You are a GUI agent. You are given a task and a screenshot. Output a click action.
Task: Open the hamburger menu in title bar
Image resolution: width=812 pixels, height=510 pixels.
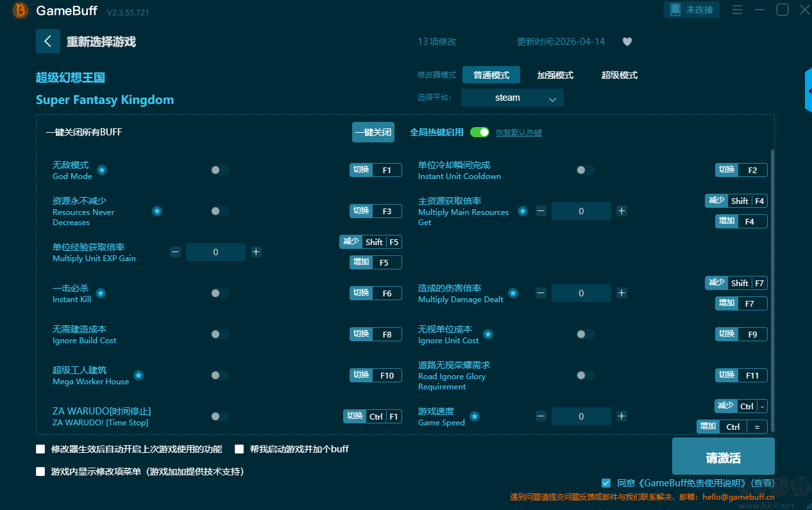click(x=737, y=10)
